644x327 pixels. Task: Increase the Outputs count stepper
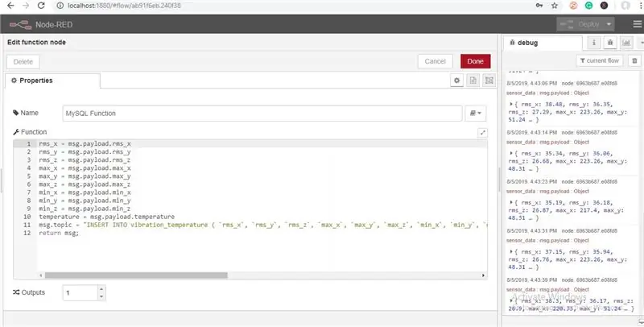pyautogui.click(x=101, y=289)
